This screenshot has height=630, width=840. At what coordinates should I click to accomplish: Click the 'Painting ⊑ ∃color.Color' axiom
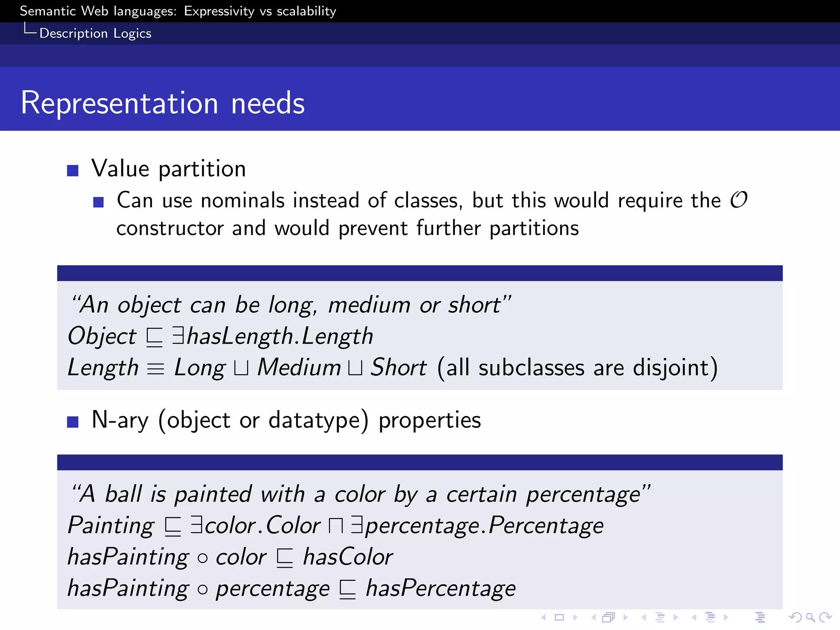[336, 525]
